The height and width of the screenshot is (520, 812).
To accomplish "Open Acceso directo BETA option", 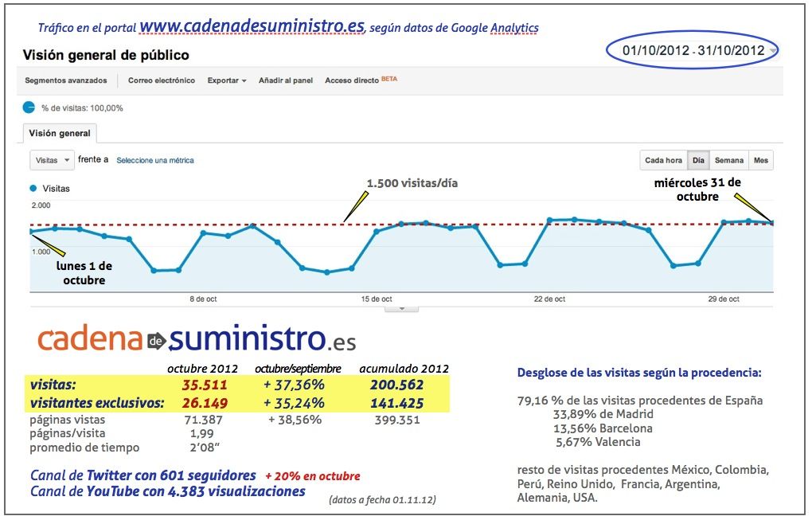I will (x=360, y=80).
